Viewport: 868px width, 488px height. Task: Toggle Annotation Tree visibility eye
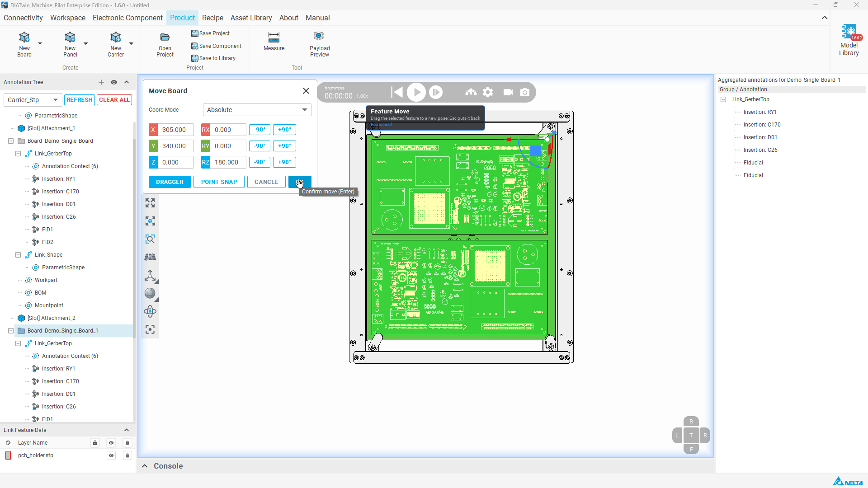pos(114,82)
